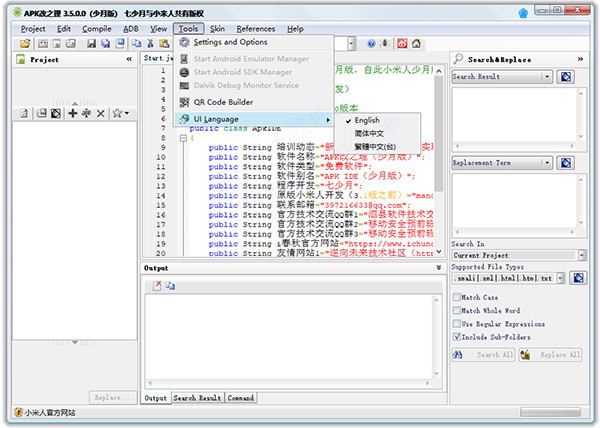This screenshot has height=428, width=600.
Task: Toggle the Match Whole Word checkbox
Action: 457,311
